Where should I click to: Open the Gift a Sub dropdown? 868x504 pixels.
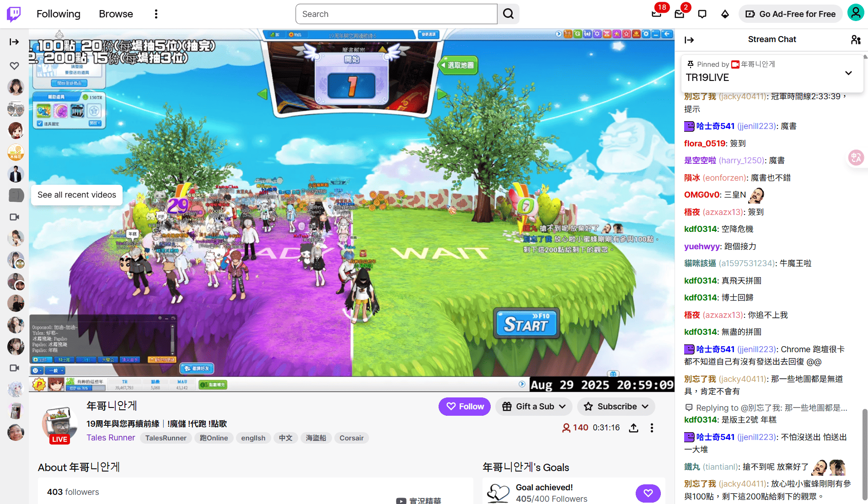534,407
